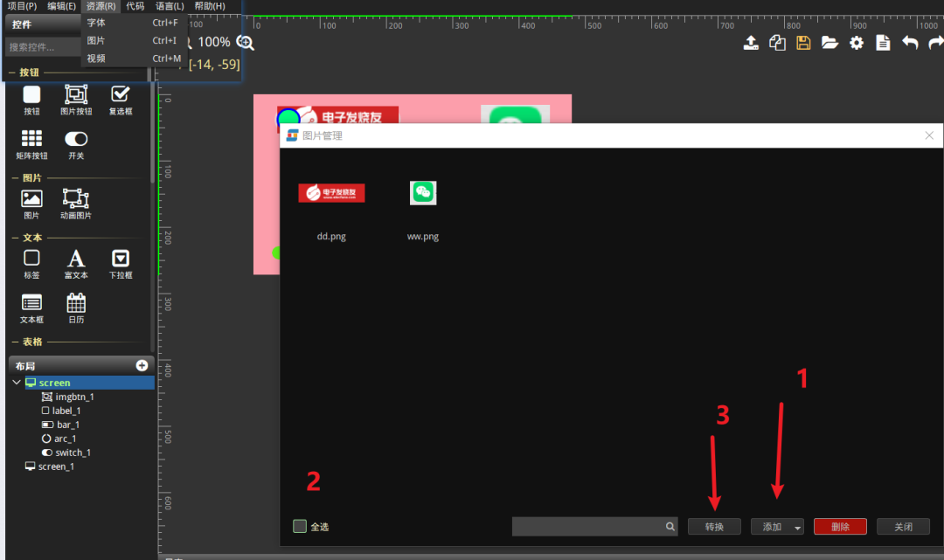Select the ww.png image thumbnail
Screen dimensions: 944x560
[x=423, y=193]
